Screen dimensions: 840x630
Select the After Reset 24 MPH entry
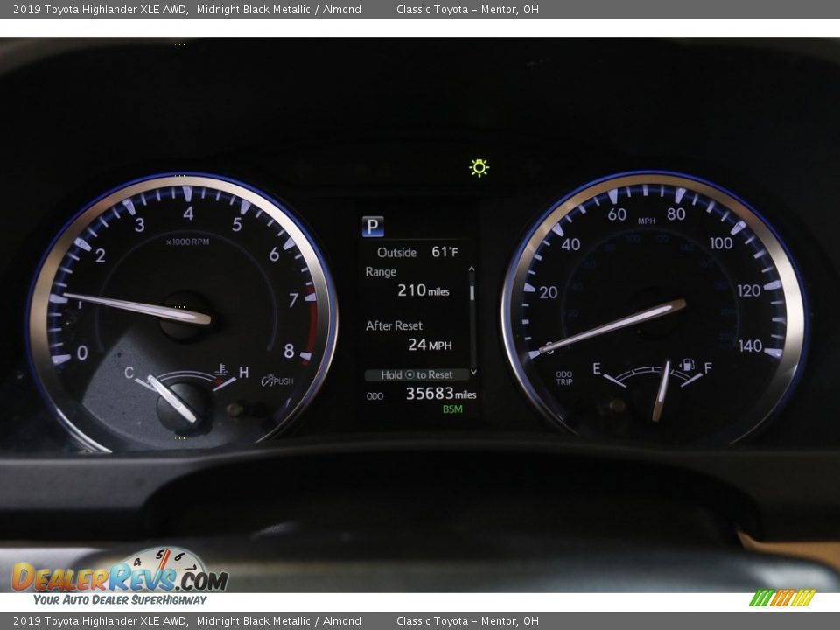pyautogui.click(x=416, y=335)
